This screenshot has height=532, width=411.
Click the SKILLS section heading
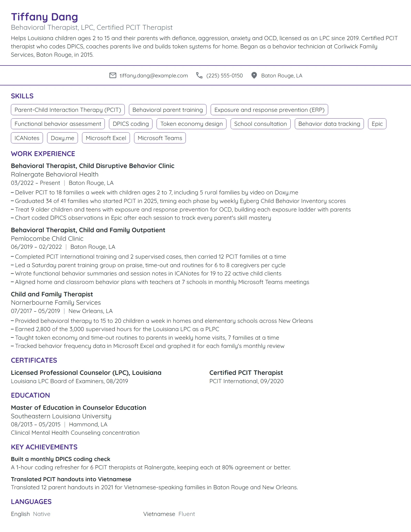pyautogui.click(x=22, y=96)
